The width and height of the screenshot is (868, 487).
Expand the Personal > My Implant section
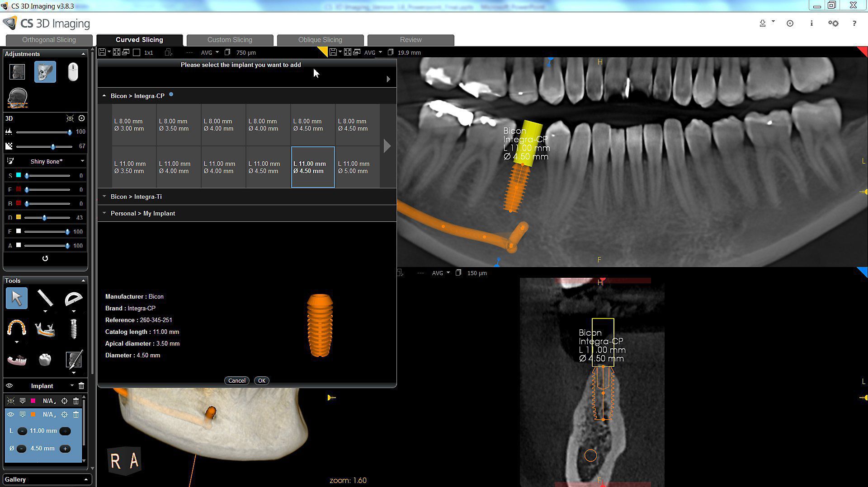point(104,213)
